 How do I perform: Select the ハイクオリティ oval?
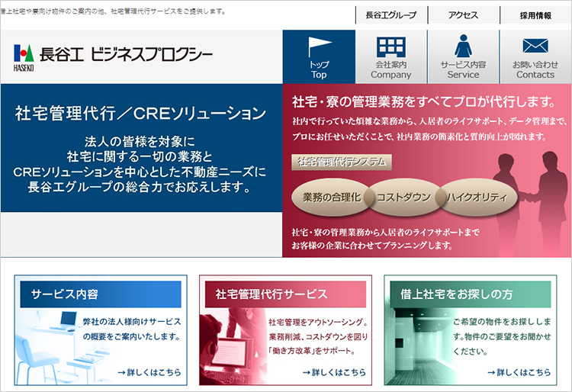[477, 198]
